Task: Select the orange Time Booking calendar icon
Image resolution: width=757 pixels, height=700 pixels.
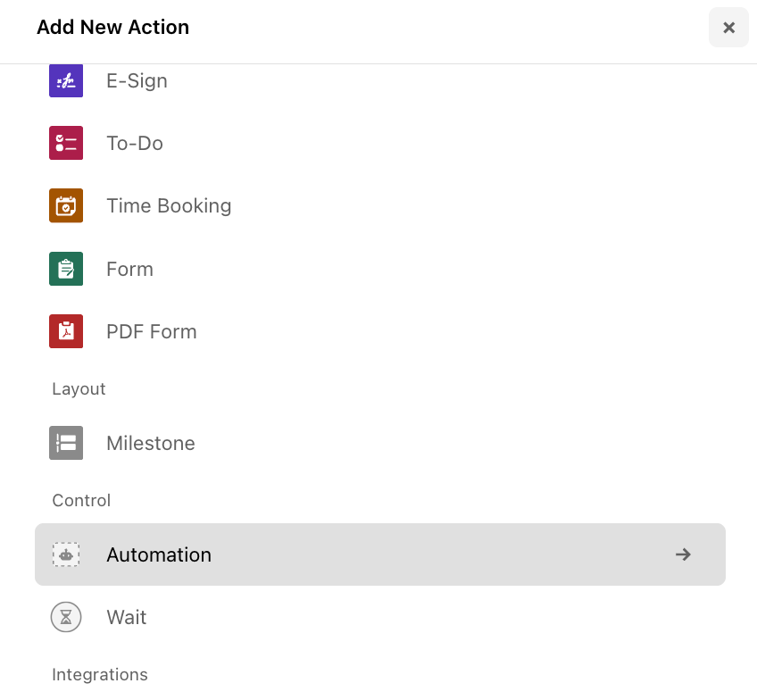Action: 66,205
